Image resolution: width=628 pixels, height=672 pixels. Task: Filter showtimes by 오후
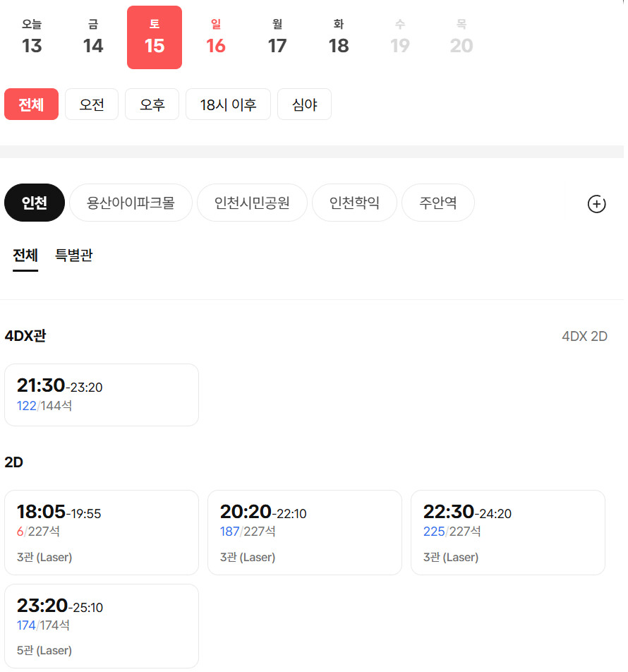152,104
